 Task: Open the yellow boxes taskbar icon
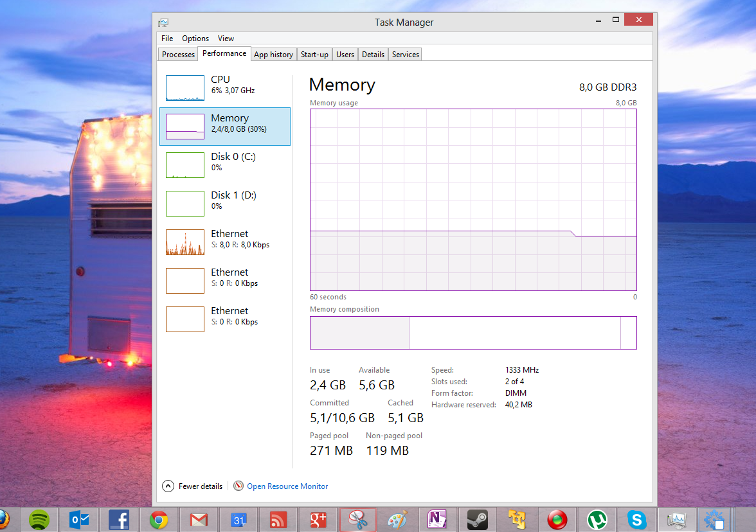click(x=517, y=520)
